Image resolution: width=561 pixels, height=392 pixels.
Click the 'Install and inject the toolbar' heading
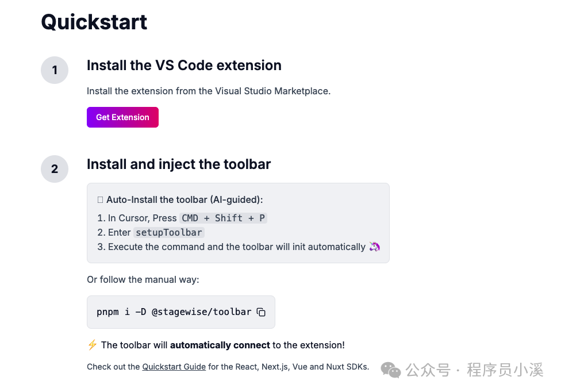tap(179, 164)
